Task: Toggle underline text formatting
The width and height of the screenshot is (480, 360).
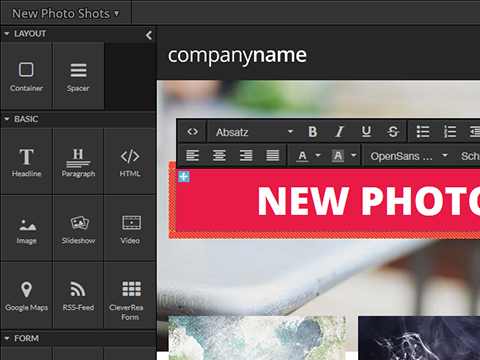Action: click(x=366, y=132)
